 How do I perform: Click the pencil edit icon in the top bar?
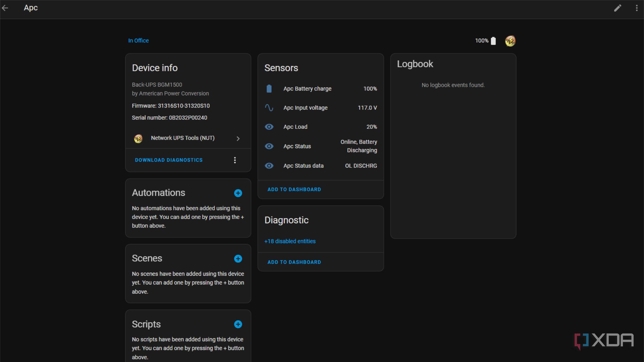tap(617, 8)
